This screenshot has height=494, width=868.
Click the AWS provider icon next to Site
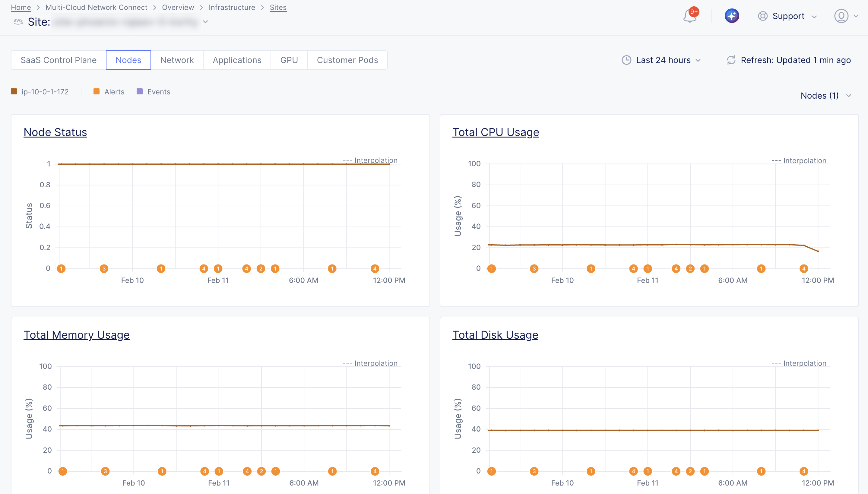click(x=18, y=21)
